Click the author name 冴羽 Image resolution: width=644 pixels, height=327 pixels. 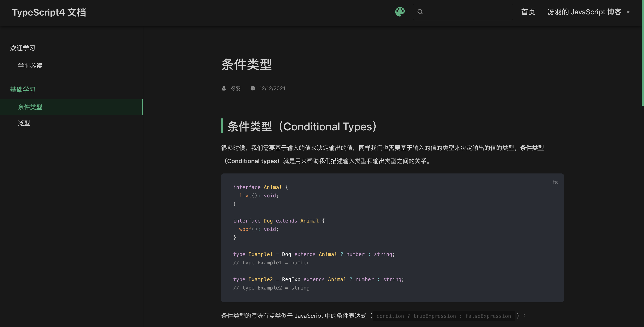[235, 88]
